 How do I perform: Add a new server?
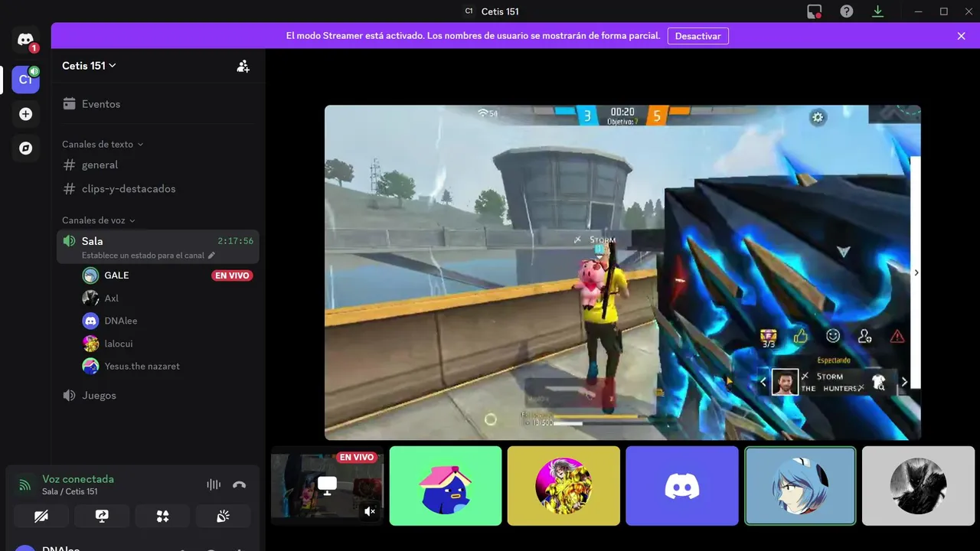point(25,114)
